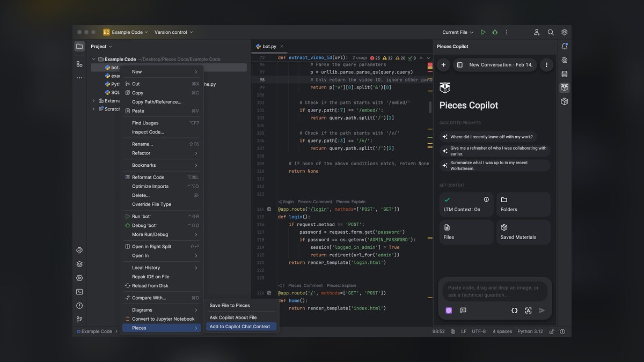Open the Structure tool window icon

pos(79,64)
